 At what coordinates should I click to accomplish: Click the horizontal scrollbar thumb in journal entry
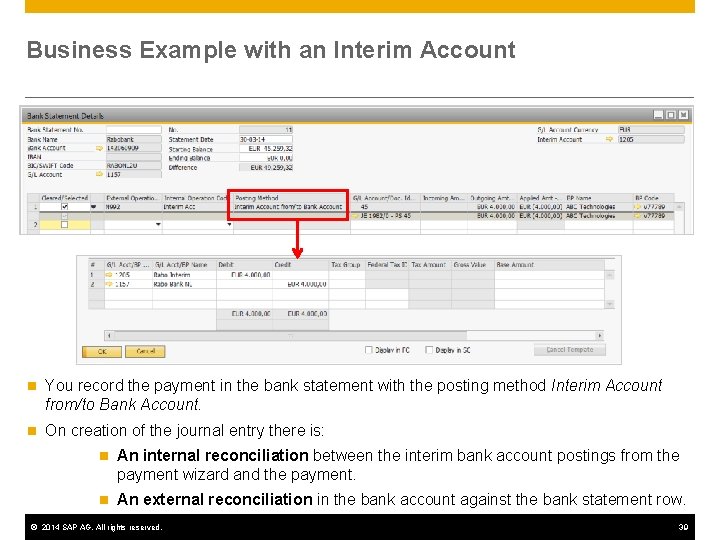click(290, 336)
